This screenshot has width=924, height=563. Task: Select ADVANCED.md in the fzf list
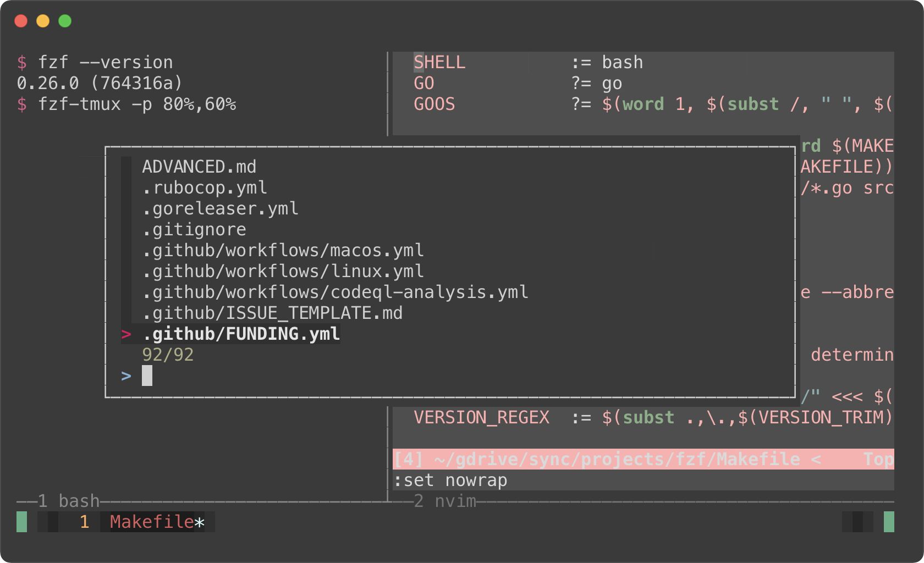pos(199,167)
